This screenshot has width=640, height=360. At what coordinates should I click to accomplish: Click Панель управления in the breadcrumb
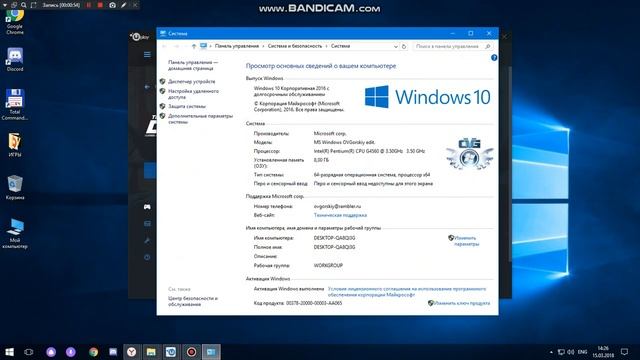tap(237, 46)
